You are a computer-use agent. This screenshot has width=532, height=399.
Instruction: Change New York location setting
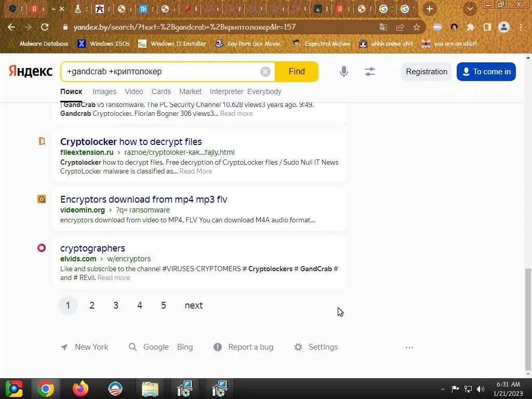click(85, 347)
